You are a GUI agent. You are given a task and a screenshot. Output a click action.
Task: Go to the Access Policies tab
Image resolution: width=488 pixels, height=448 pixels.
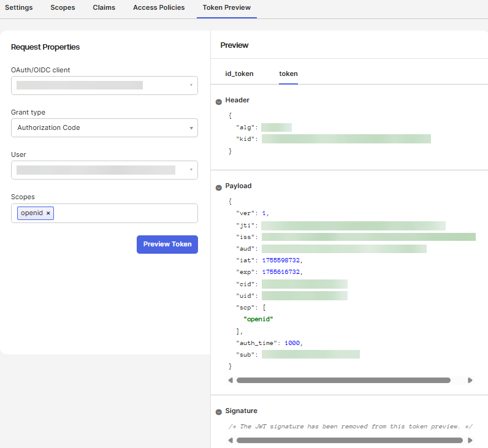pos(159,7)
